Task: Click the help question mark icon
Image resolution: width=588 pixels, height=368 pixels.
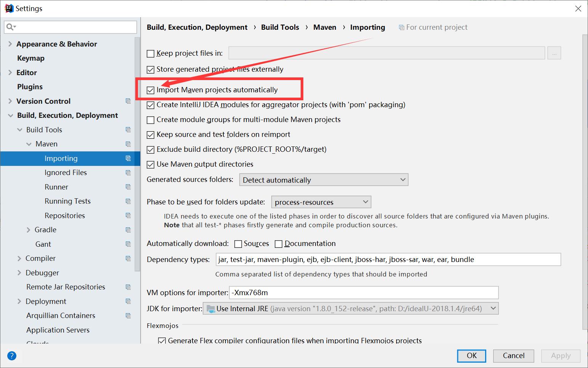Action: point(12,356)
